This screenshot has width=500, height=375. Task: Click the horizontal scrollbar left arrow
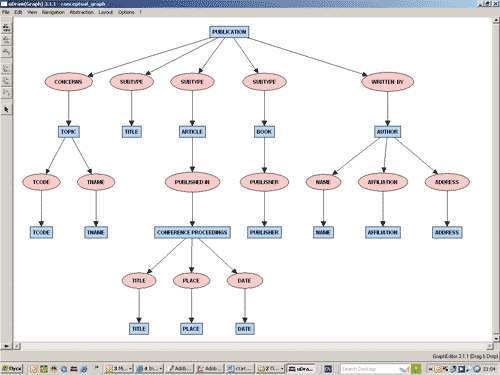pos(17,346)
